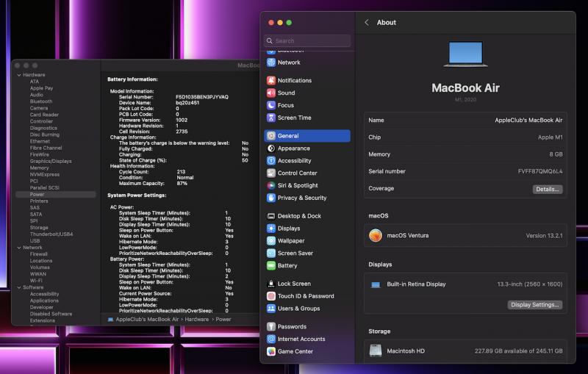The height and width of the screenshot is (374, 588).
Task: Select the General gear icon
Action: (x=271, y=136)
